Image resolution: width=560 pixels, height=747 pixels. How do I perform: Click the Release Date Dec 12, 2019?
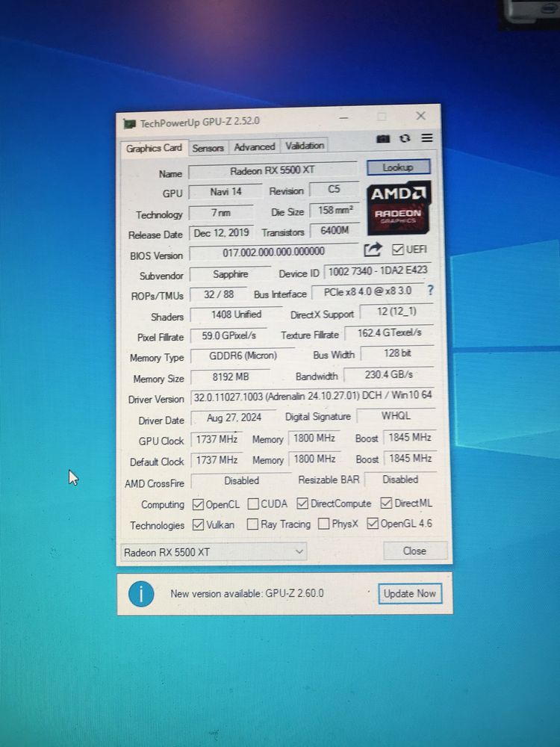(x=222, y=233)
